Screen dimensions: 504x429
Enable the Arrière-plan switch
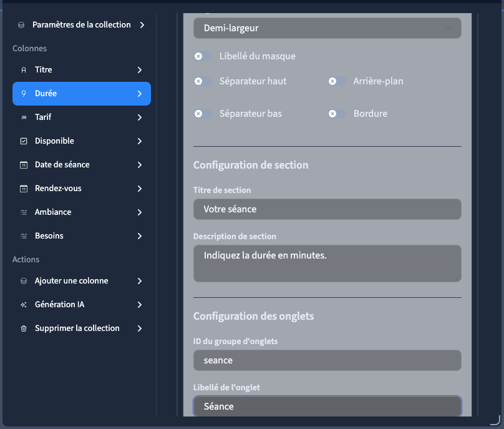(337, 81)
